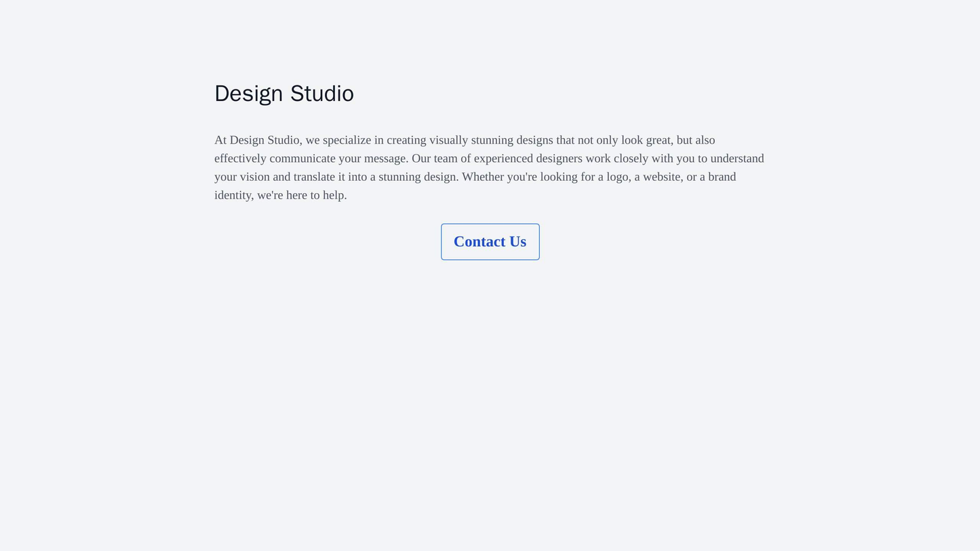
Task: Click the introductory paragraph text
Action: (x=490, y=167)
